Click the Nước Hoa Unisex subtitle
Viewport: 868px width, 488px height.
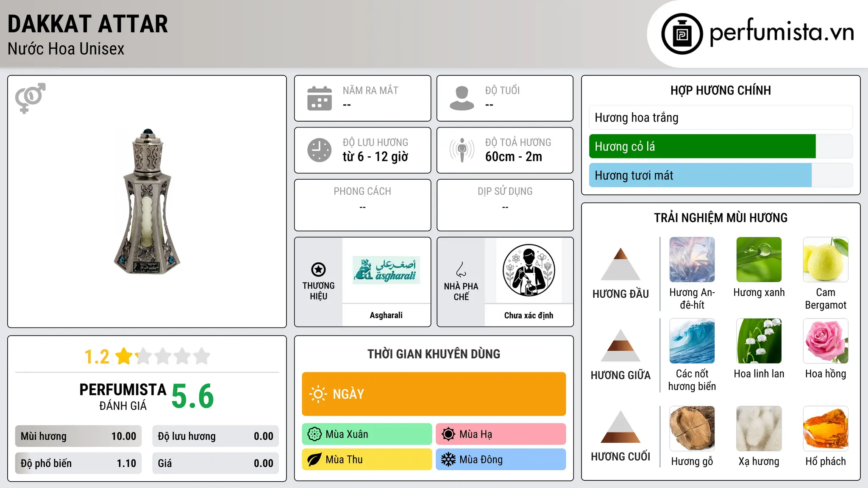click(66, 49)
